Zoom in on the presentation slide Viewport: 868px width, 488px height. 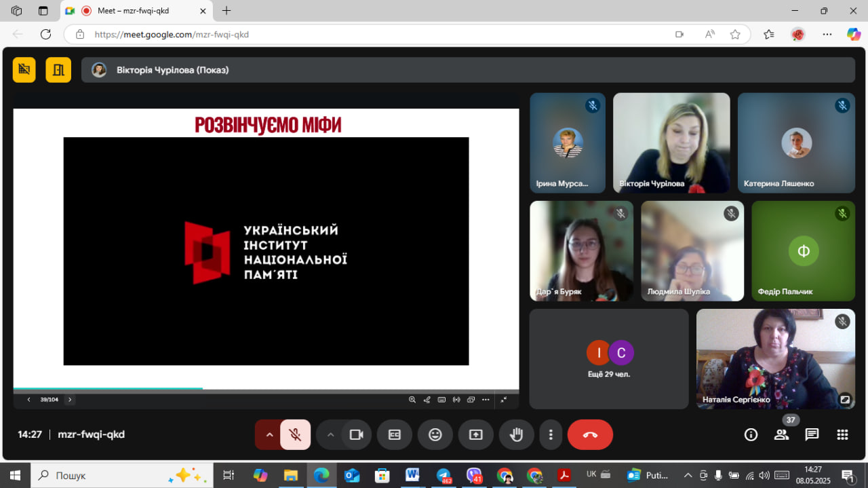pyautogui.click(x=412, y=400)
